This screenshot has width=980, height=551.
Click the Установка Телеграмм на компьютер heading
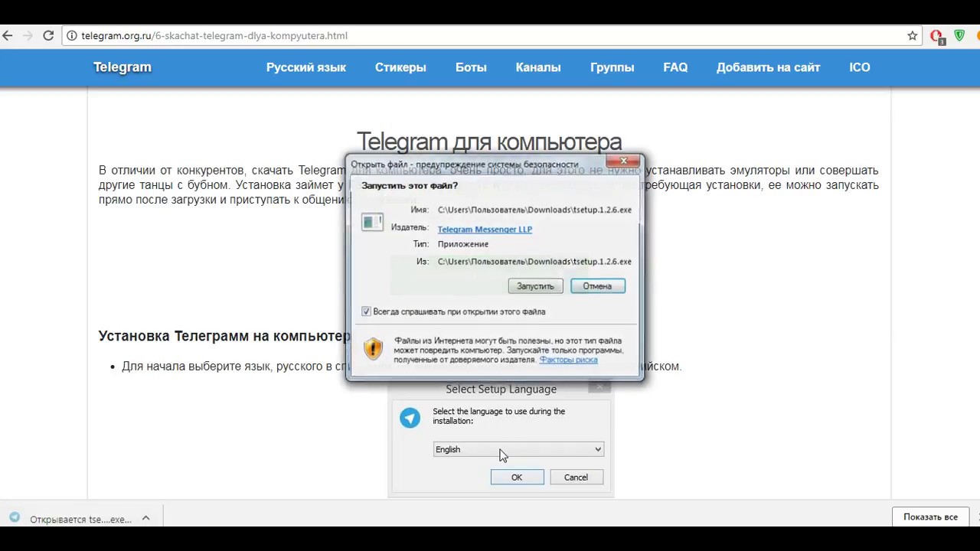pos(224,336)
